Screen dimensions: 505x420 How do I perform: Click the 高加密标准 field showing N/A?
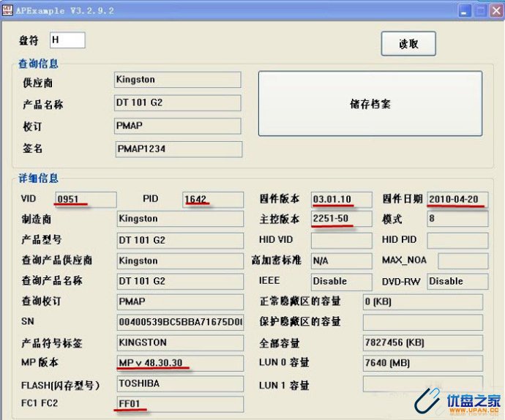click(342, 261)
